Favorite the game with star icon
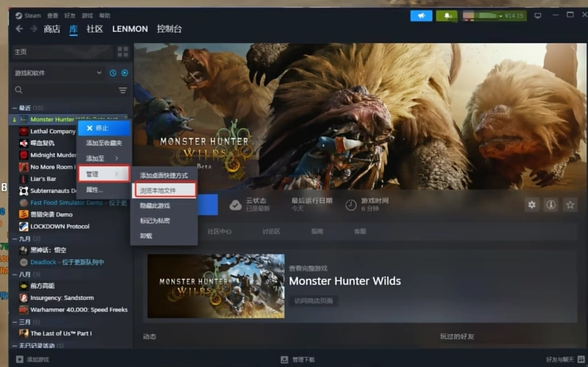 (570, 205)
